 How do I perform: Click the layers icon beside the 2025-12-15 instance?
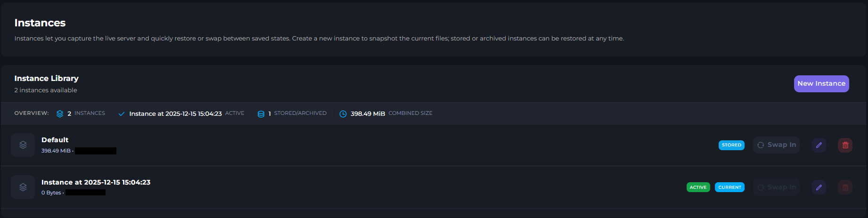click(x=23, y=187)
